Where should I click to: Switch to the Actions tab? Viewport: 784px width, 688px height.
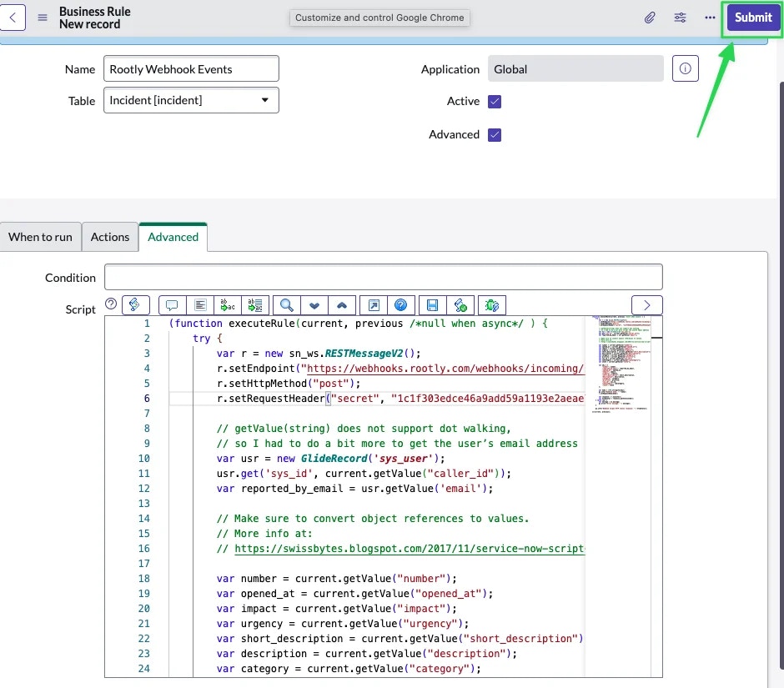110,237
